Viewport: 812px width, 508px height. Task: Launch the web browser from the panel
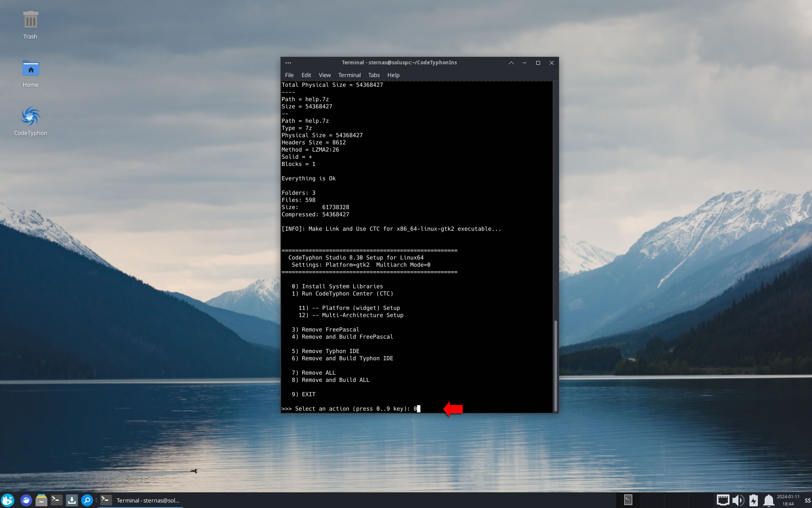[x=26, y=500]
